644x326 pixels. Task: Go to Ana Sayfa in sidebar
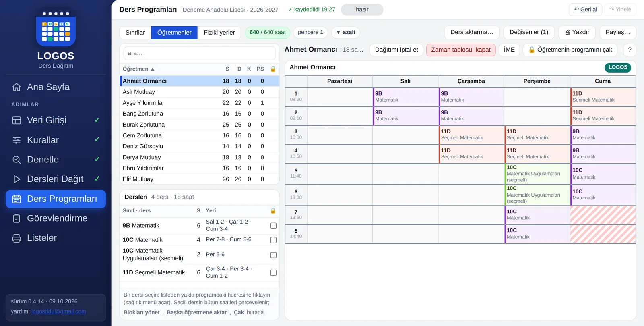click(x=56, y=87)
